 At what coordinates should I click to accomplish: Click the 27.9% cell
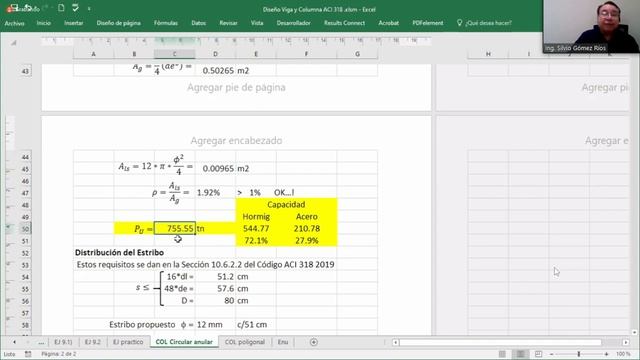coord(307,240)
